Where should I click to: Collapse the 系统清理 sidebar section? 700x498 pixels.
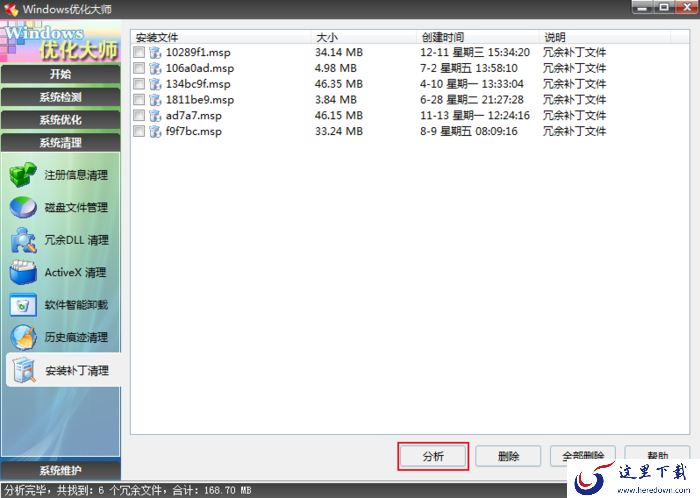60,143
